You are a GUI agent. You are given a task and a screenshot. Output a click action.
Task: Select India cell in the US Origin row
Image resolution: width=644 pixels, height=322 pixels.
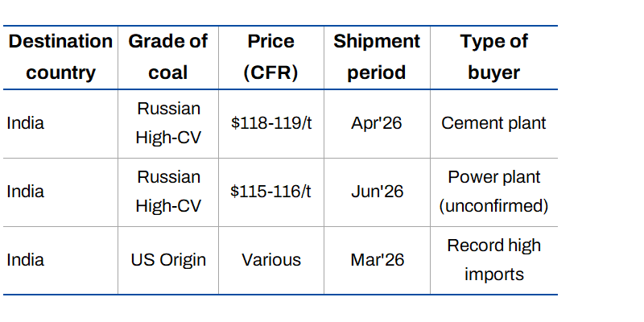point(26,260)
